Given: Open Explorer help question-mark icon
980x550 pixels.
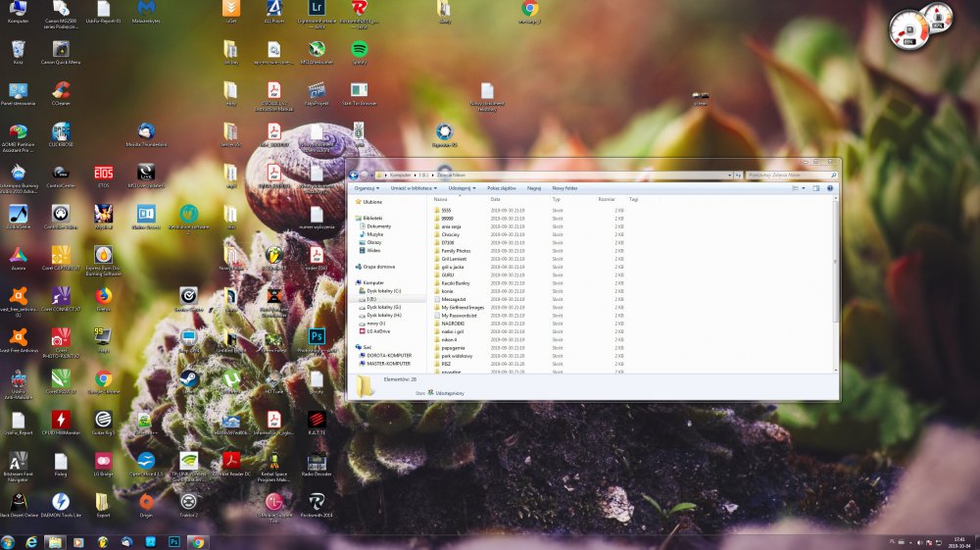Looking at the screenshot, I should pyautogui.click(x=830, y=188).
